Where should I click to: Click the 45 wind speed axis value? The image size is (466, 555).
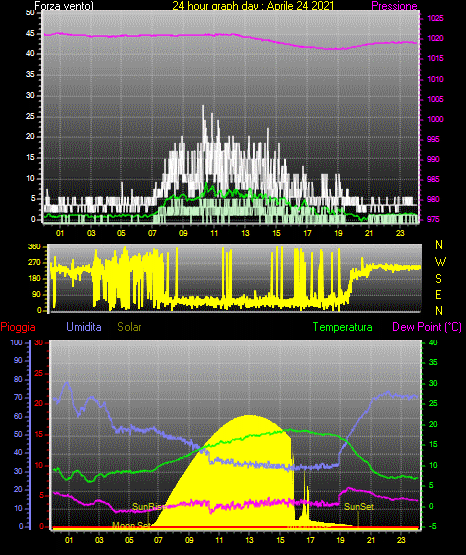click(30, 34)
